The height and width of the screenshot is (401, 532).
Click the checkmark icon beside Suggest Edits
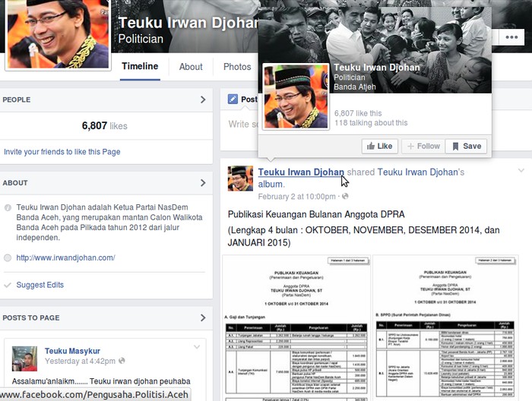pos(8,285)
